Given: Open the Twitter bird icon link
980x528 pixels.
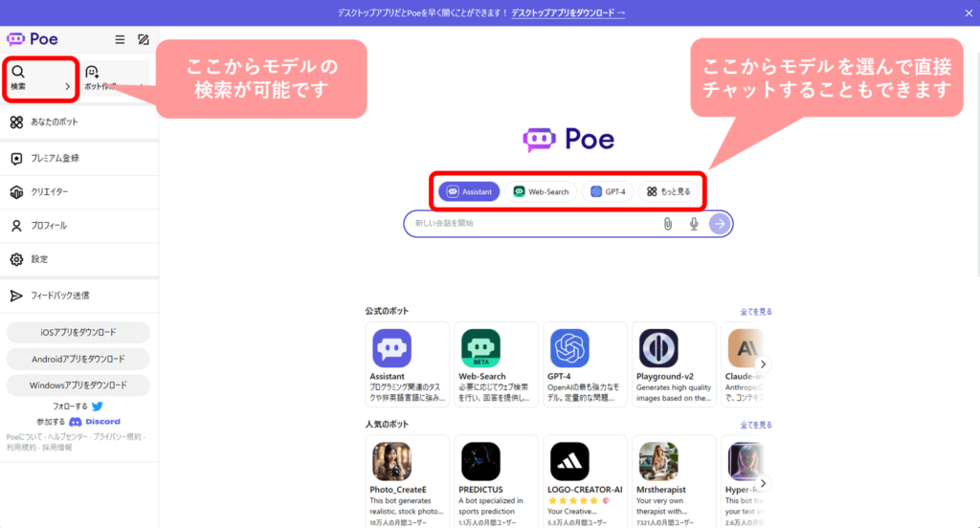Looking at the screenshot, I should (x=97, y=407).
